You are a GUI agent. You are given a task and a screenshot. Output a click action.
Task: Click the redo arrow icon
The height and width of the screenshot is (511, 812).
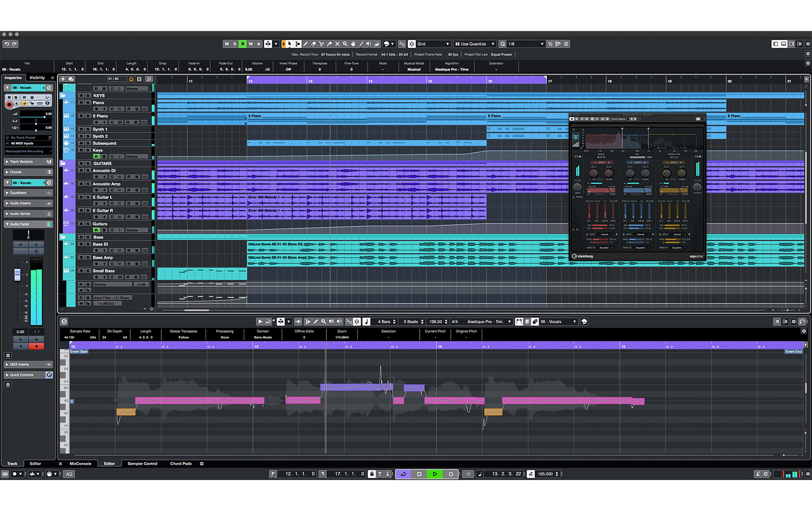coord(14,44)
